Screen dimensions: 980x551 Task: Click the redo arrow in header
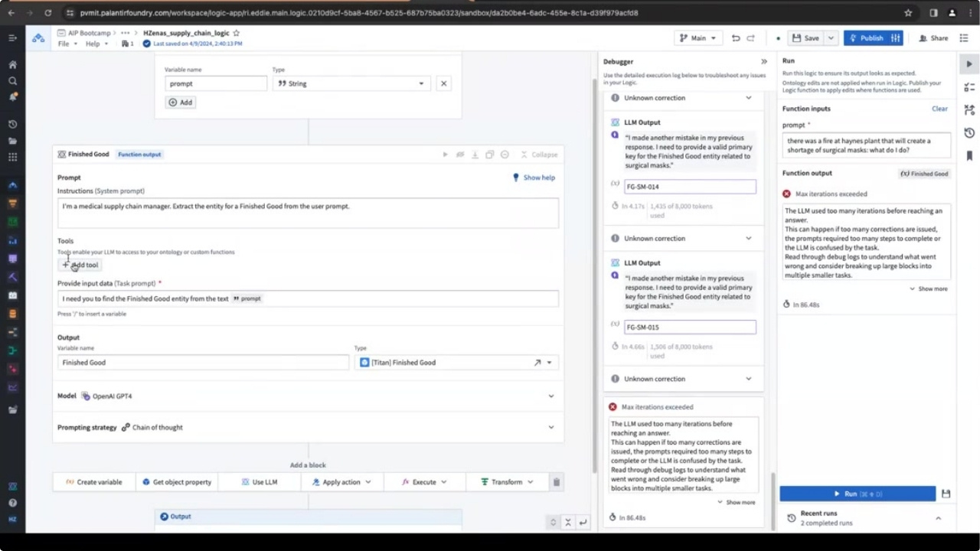751,38
